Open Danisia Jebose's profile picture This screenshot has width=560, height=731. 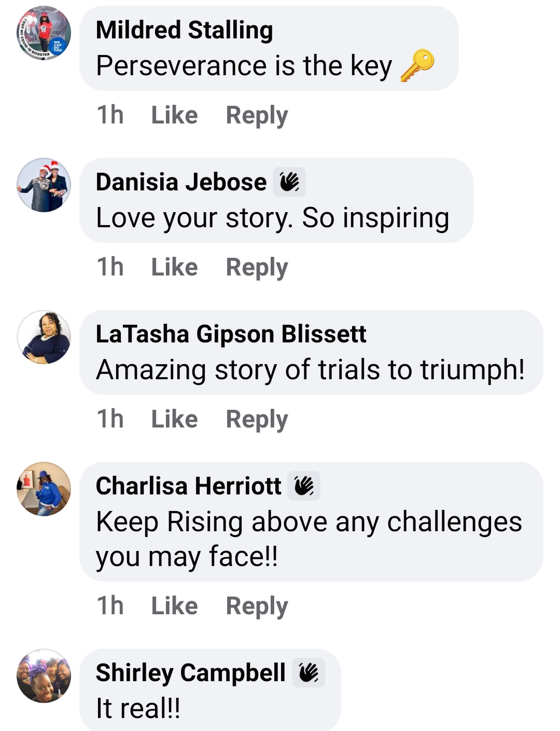pyautogui.click(x=44, y=185)
